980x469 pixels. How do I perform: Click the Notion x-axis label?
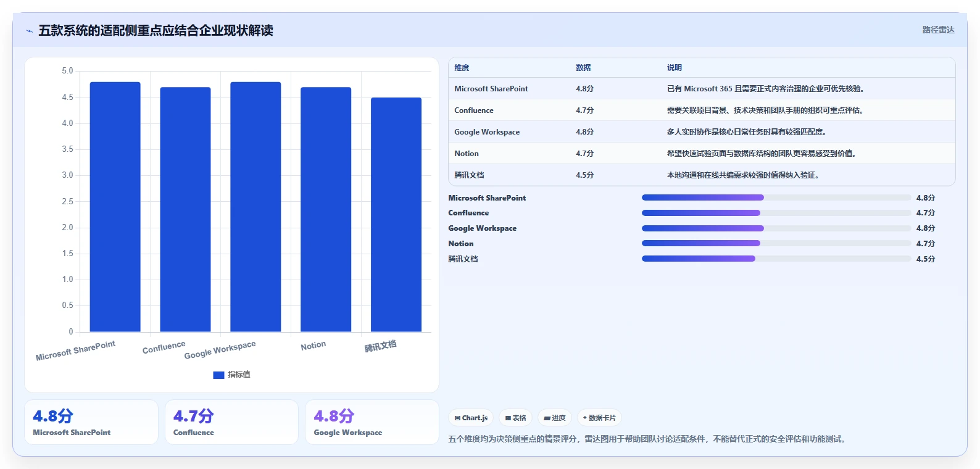[x=314, y=346]
